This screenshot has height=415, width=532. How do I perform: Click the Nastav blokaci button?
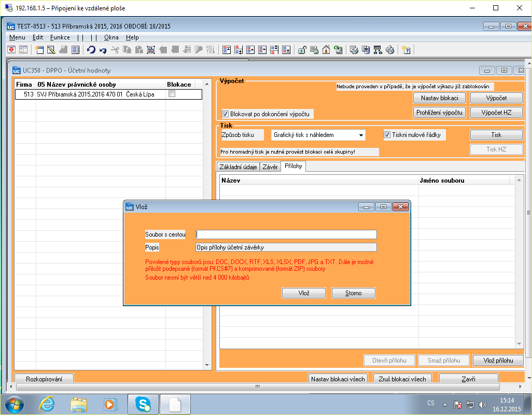tap(439, 98)
